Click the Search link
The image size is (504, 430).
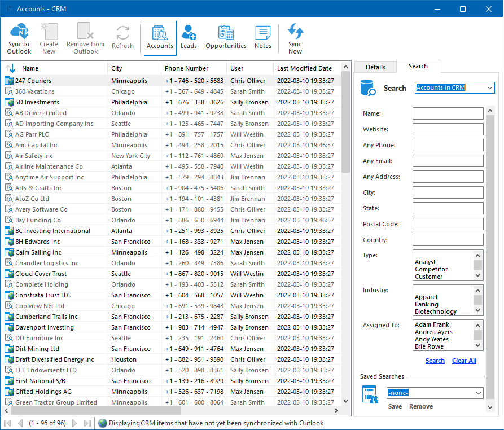(435, 361)
